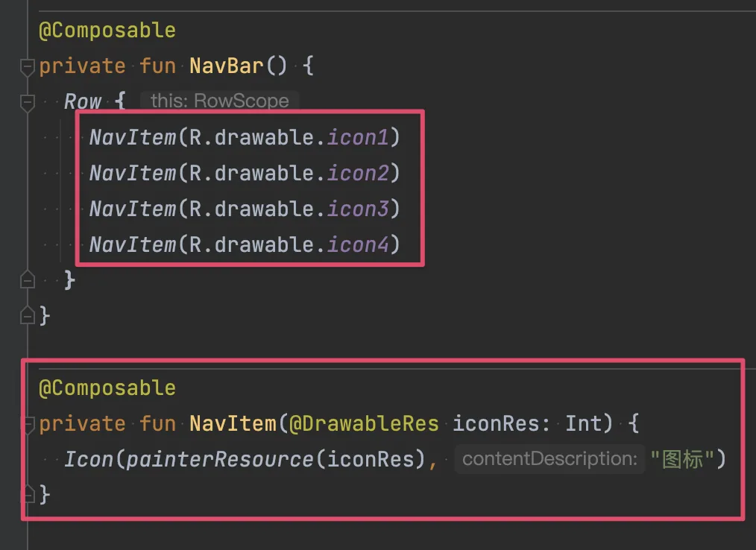Click the Icon composable call
The height and width of the screenshot is (550, 756).
[89, 459]
